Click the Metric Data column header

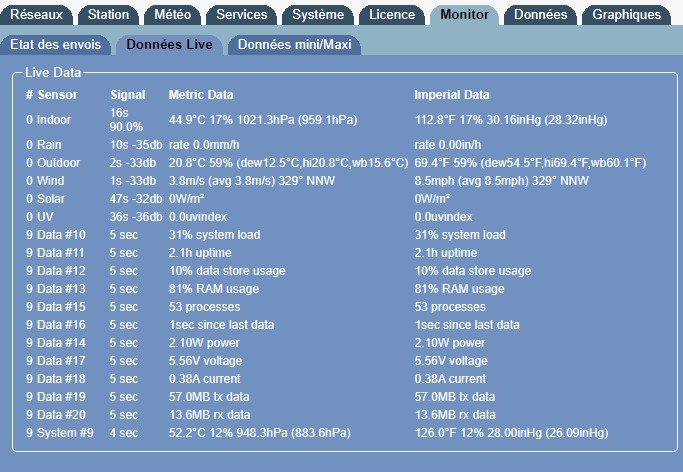[201, 95]
